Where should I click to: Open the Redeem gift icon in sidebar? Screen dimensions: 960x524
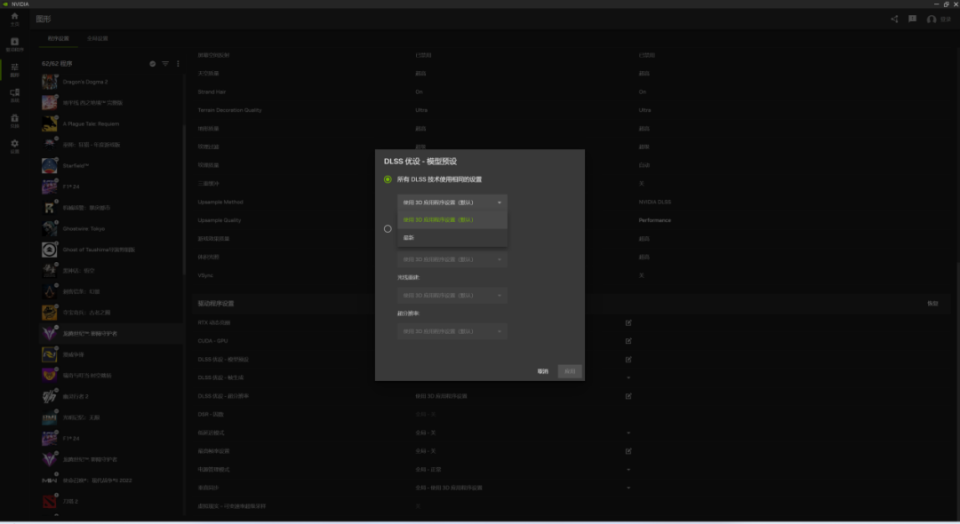[x=15, y=121]
